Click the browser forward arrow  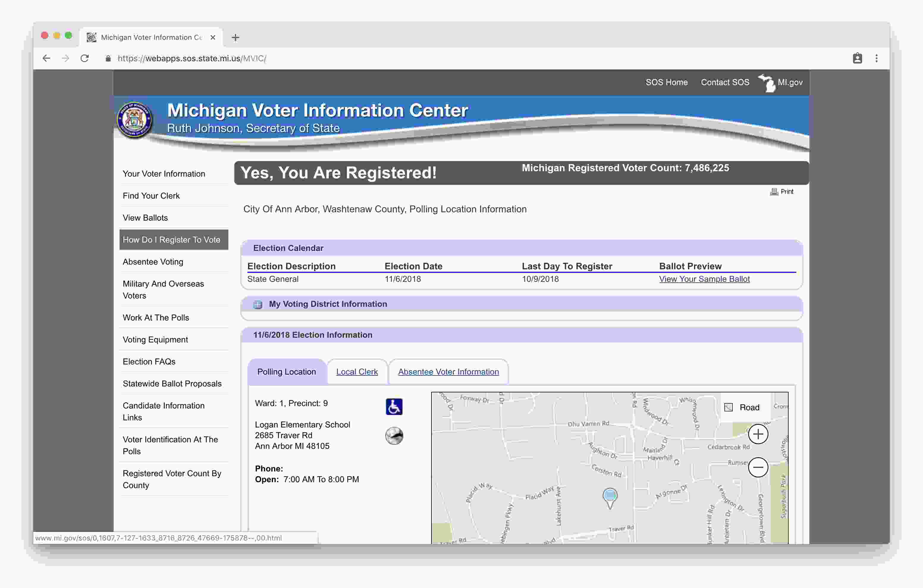[65, 58]
